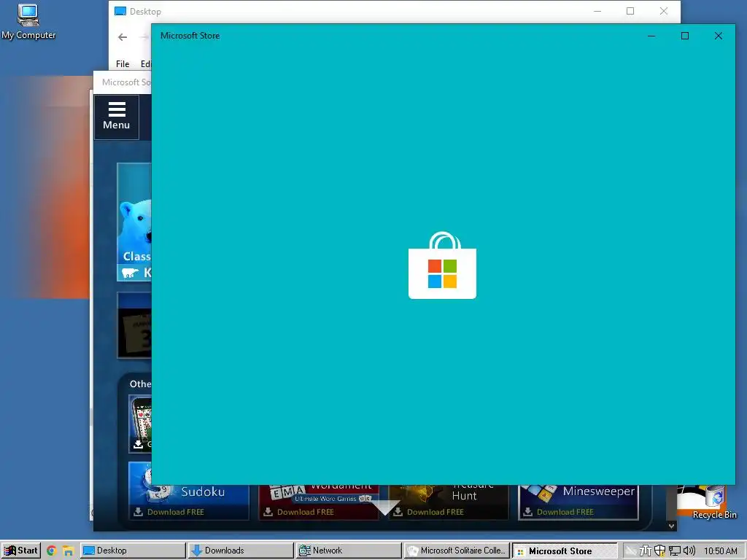Click the Desktop window title icon
Viewport: 747px width, 560px height.
coord(120,11)
